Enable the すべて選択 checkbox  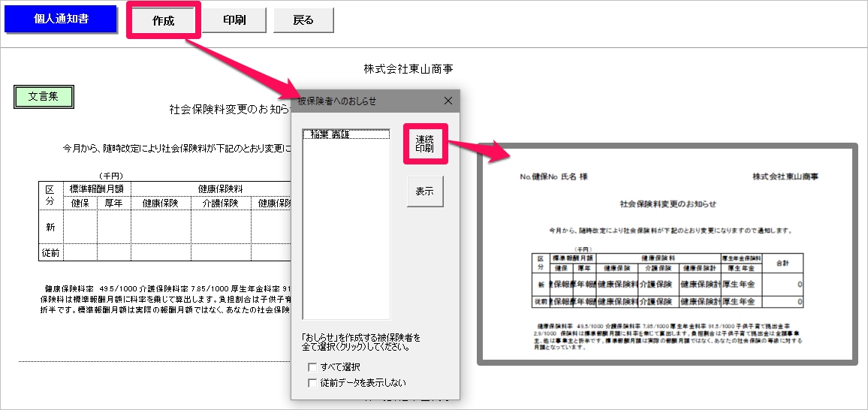pos(313,367)
